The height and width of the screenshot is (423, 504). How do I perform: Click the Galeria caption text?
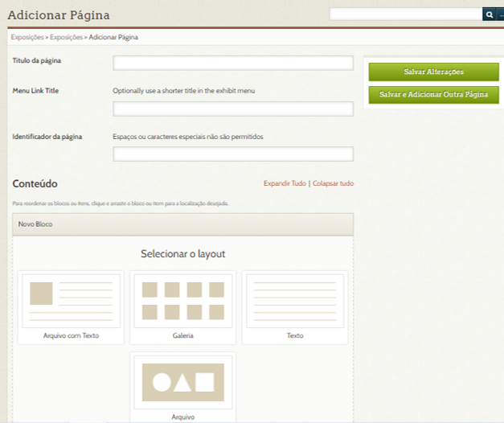[182, 335]
